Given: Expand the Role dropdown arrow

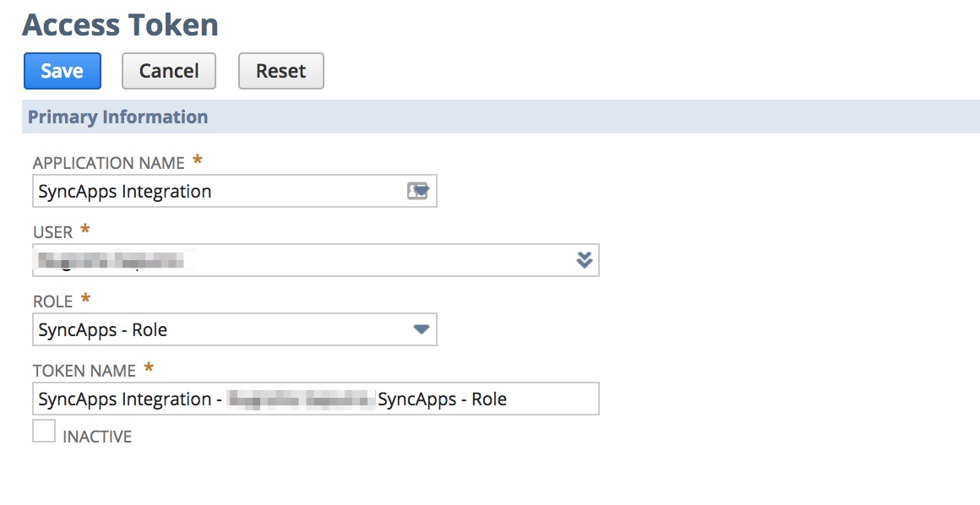Looking at the screenshot, I should (422, 329).
